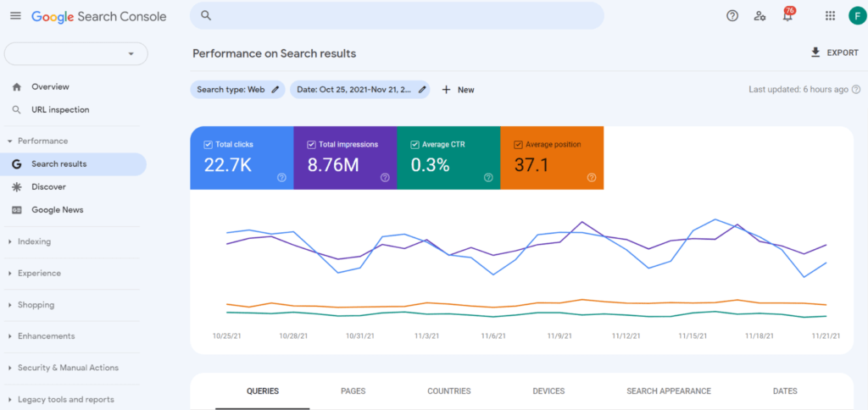This screenshot has width=868, height=410.
Task: Uncheck the Total clicks checkbox
Action: pyautogui.click(x=209, y=145)
